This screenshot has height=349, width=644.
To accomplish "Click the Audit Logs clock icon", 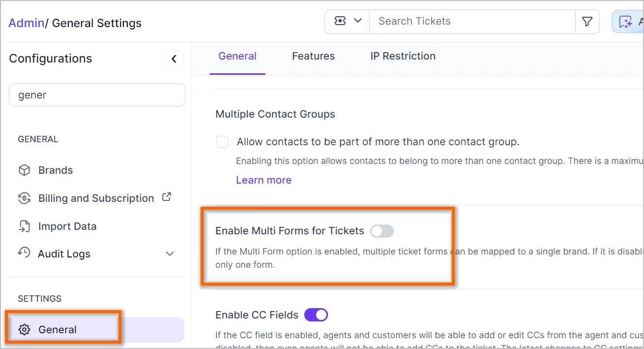I will click(24, 253).
